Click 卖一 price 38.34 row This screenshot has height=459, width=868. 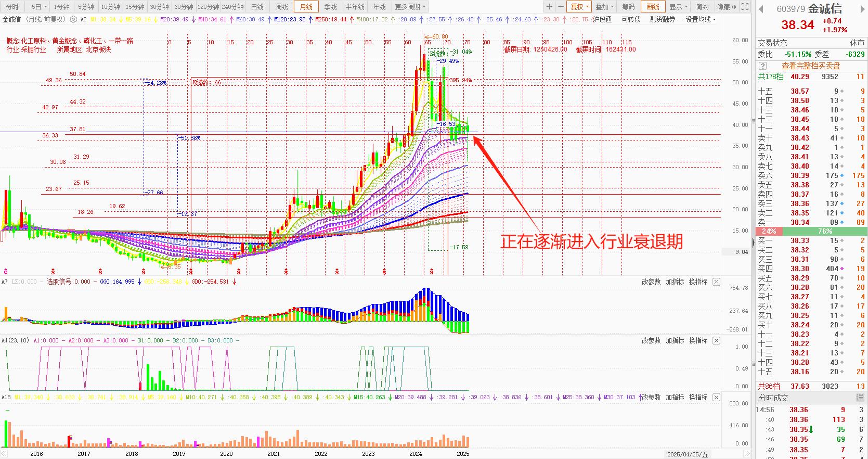pos(811,222)
